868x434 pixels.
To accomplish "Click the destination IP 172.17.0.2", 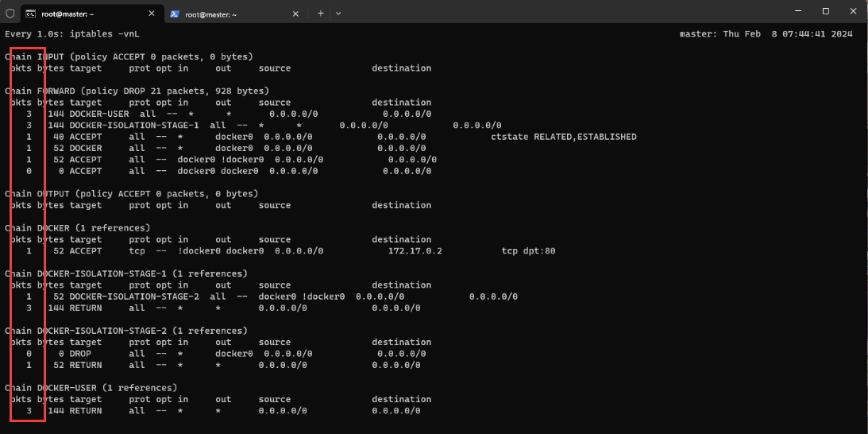I will [415, 251].
